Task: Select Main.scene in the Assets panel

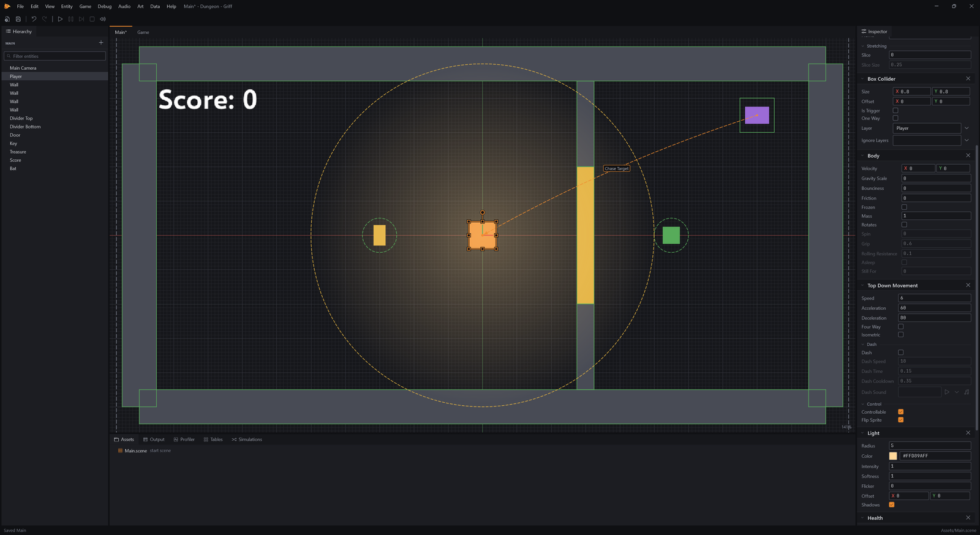Action: point(135,451)
